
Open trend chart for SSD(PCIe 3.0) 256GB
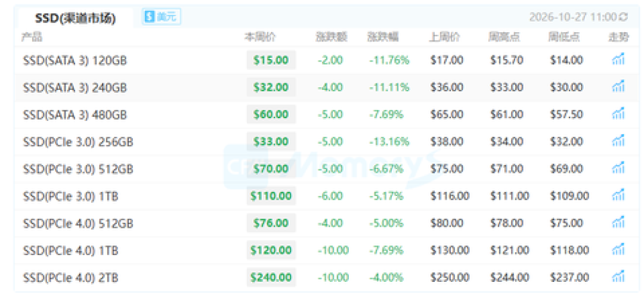pos(618,142)
